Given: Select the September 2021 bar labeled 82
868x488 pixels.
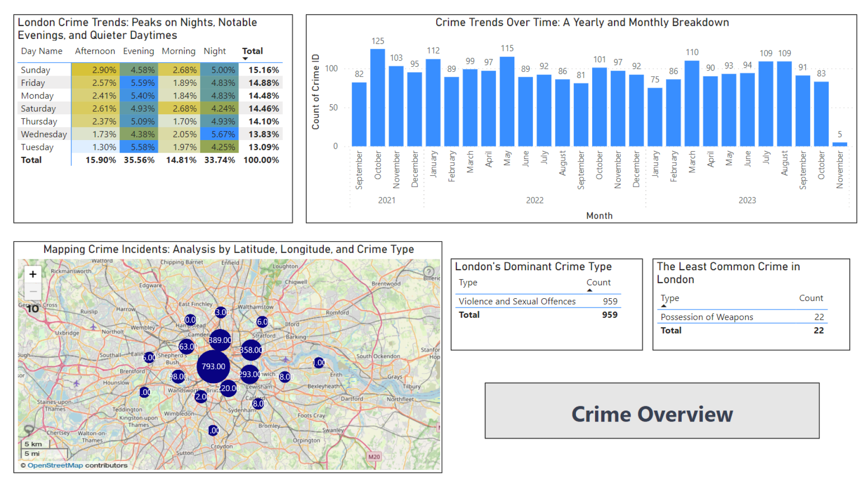Looking at the screenshot, I should (359, 114).
